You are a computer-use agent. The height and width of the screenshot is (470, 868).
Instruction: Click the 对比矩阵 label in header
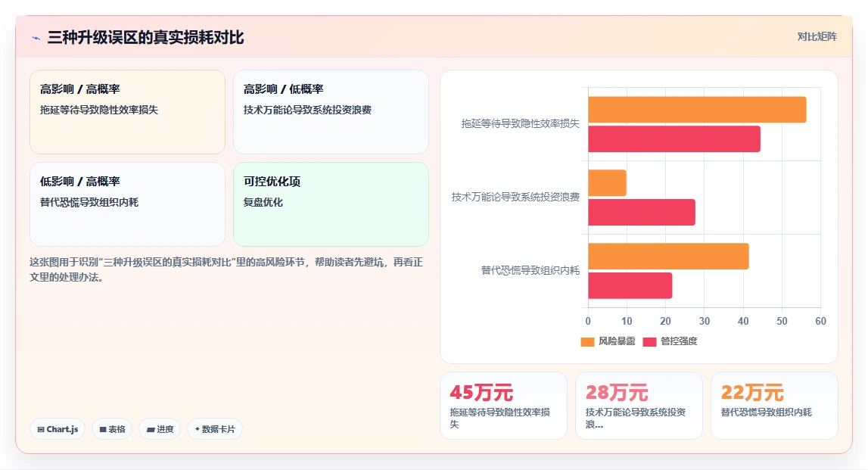pyautogui.click(x=817, y=36)
